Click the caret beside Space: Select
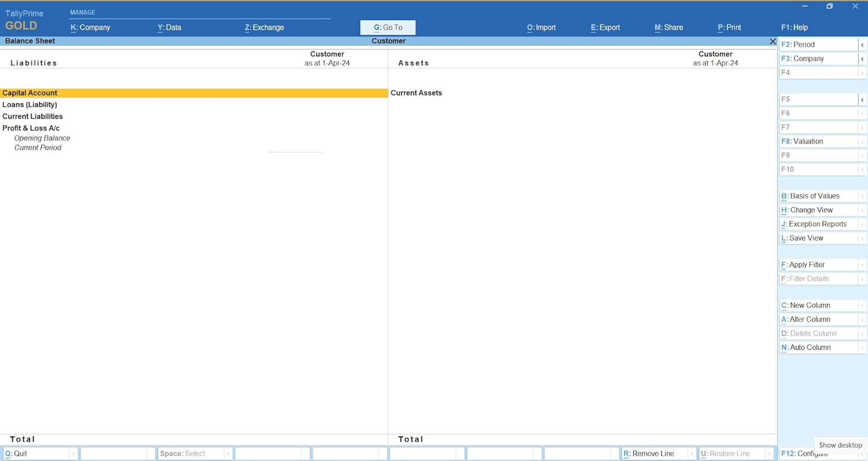This screenshot has height=461, width=868. click(x=228, y=454)
